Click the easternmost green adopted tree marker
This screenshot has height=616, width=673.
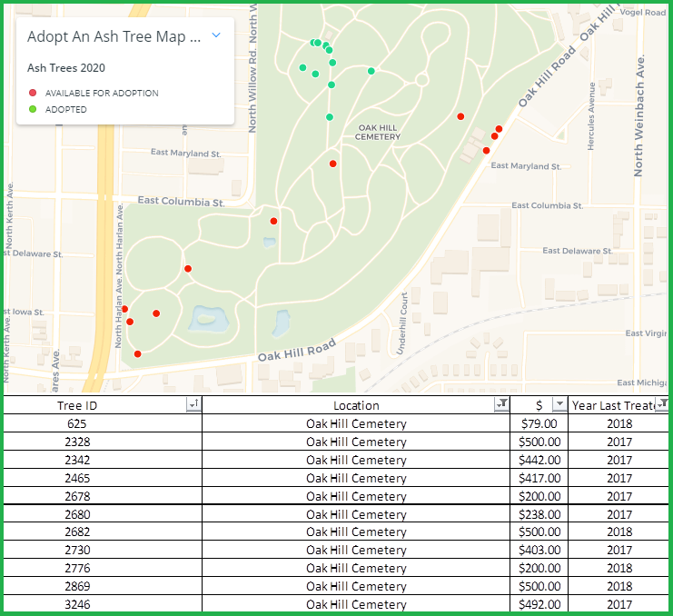tap(371, 71)
